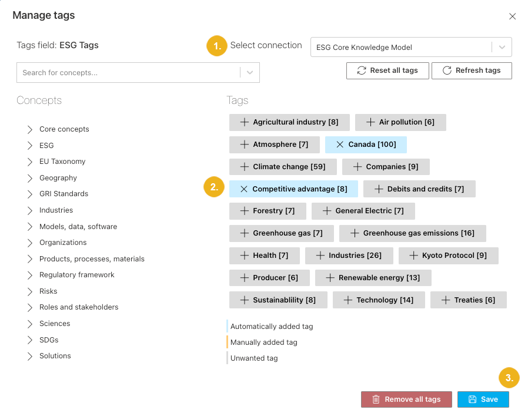This screenshot has height=420, width=528.
Task: Expand the Organizations node
Action: click(30, 243)
